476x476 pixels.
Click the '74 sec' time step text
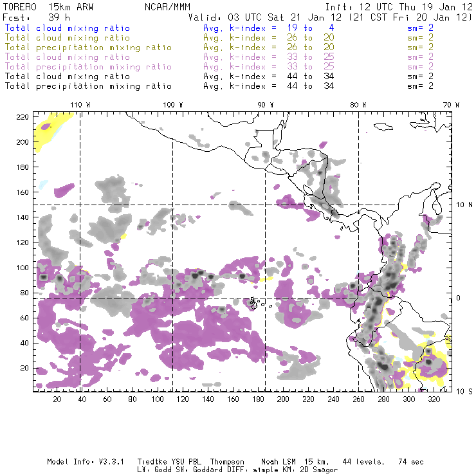(x=411, y=462)
